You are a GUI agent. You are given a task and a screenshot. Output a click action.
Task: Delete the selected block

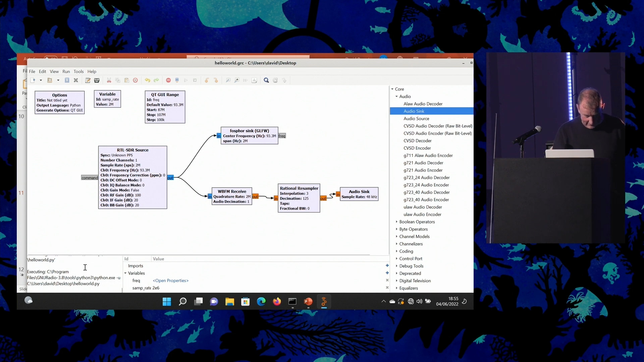click(x=136, y=80)
